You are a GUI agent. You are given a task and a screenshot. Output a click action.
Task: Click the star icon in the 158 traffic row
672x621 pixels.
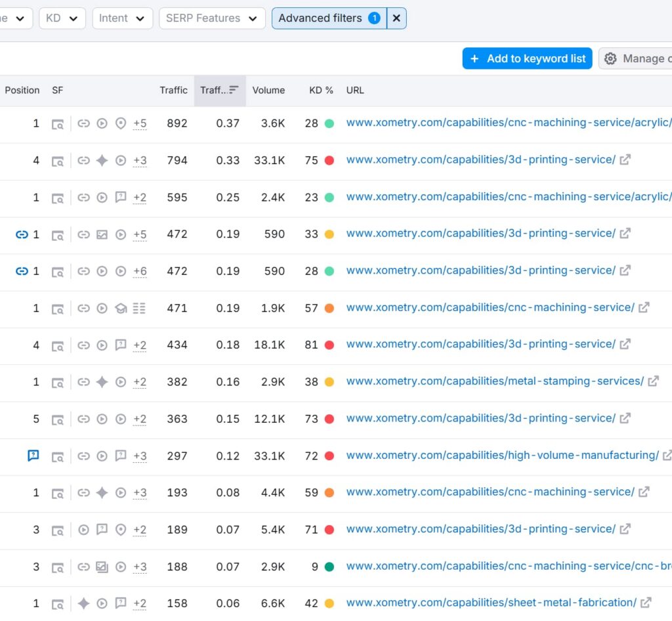(x=83, y=603)
